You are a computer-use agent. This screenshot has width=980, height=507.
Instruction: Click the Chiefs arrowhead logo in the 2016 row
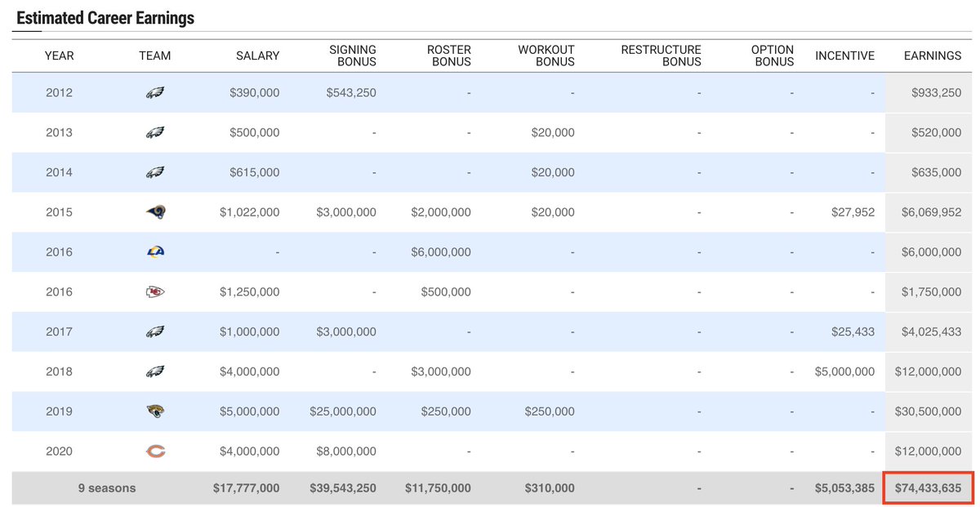tap(155, 292)
